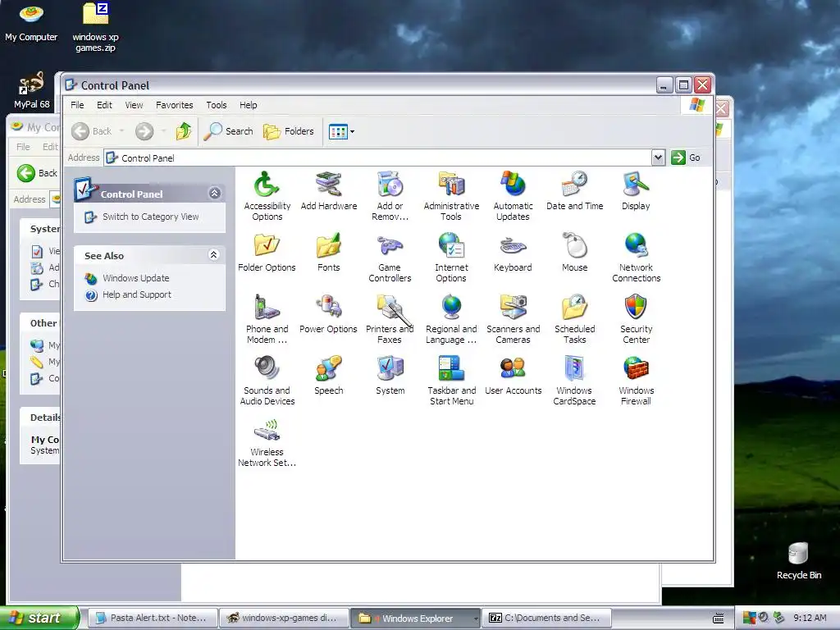The width and height of the screenshot is (840, 630).
Task: Click the Search toolbar button
Action: [x=229, y=131]
